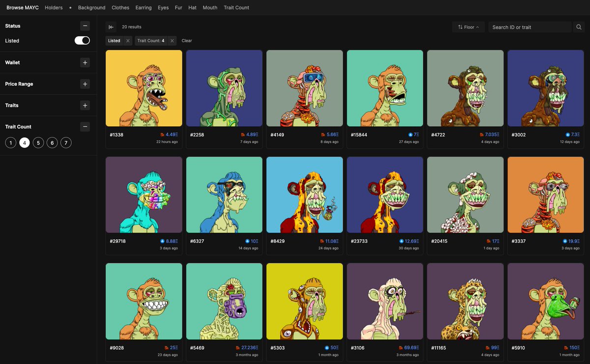Select trait count 7
The image size is (590, 364).
66,143
